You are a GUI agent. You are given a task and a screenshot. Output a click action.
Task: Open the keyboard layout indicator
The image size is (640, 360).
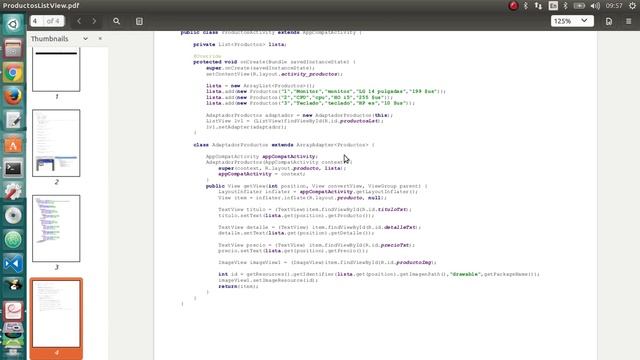pos(553,6)
